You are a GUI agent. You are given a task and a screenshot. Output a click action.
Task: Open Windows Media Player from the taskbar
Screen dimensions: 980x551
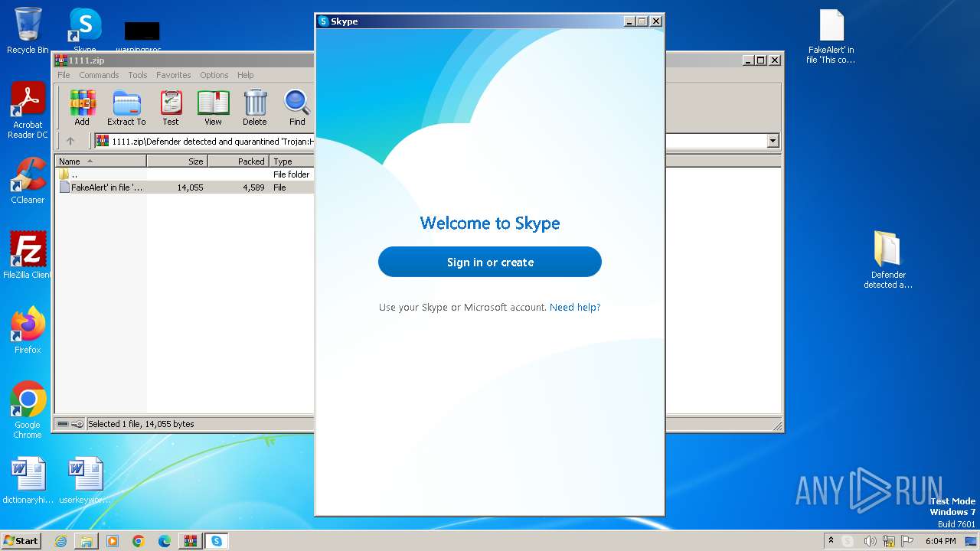[113, 541]
